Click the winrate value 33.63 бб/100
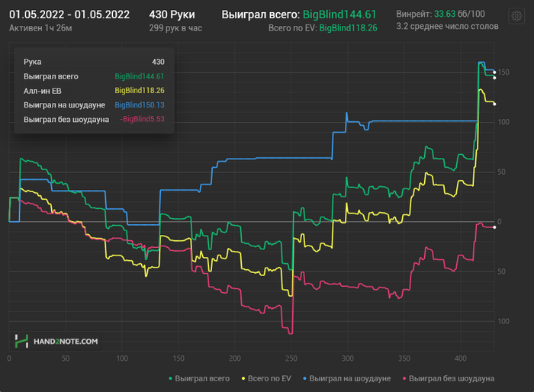This screenshot has width=534, height=392. [x=459, y=14]
